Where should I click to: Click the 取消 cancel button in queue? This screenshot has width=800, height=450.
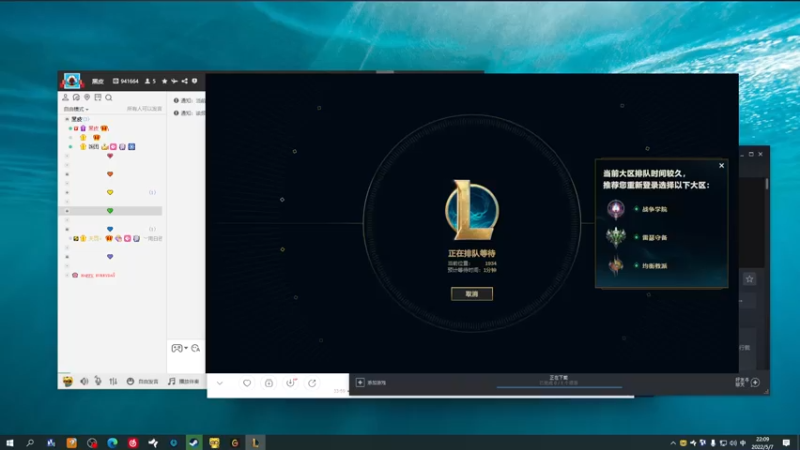point(471,294)
